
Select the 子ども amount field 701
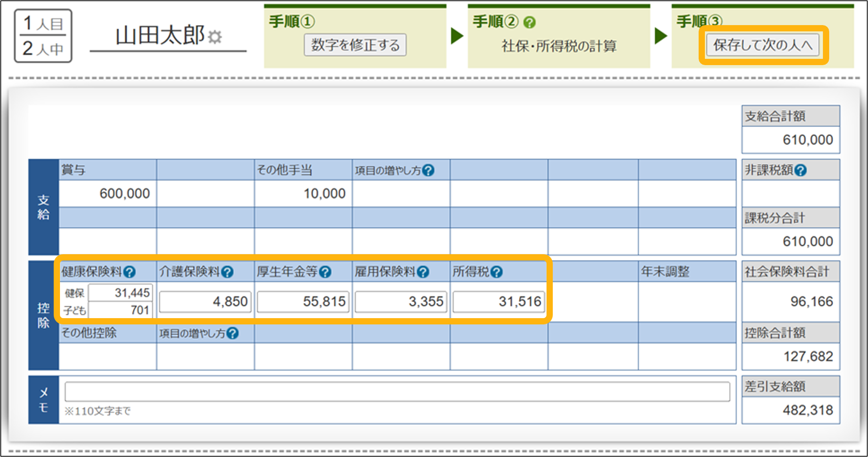pos(120,310)
